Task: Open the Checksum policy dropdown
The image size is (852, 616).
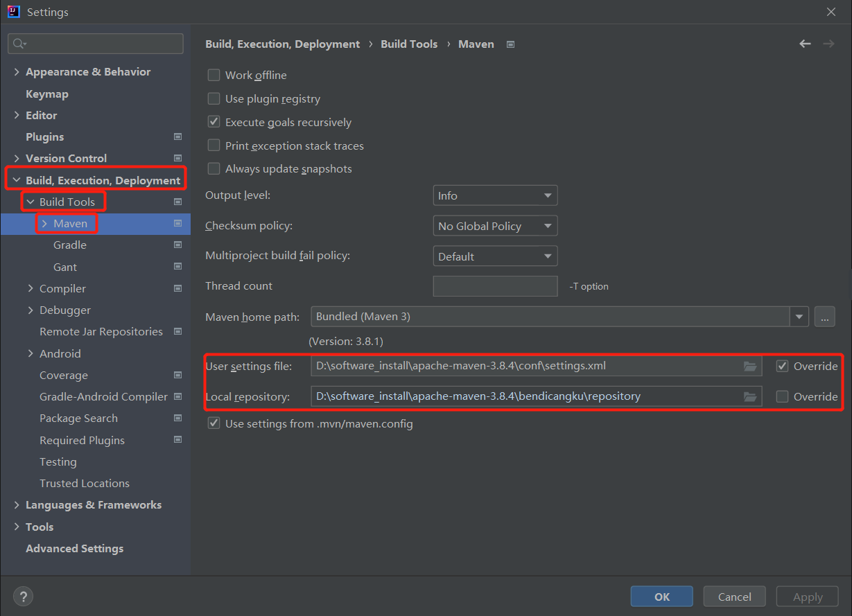Action: point(495,226)
